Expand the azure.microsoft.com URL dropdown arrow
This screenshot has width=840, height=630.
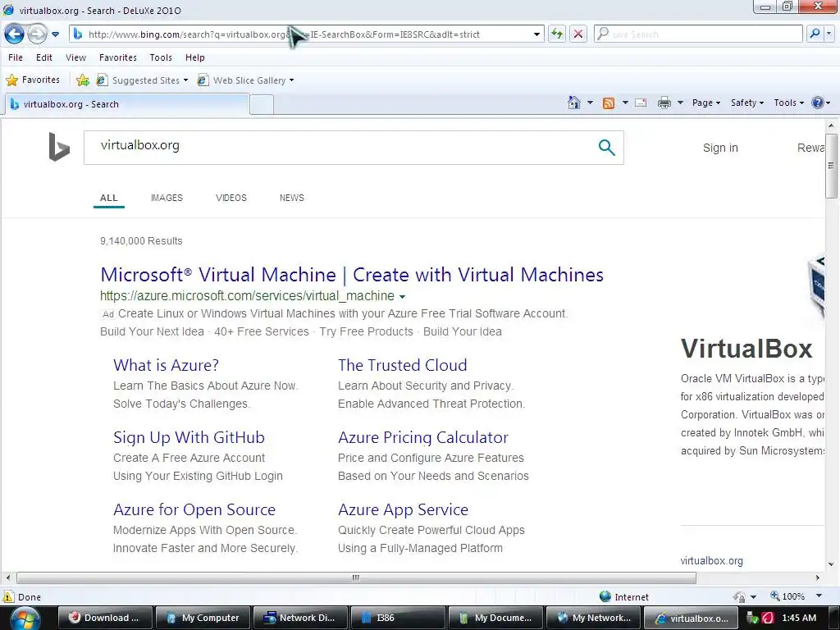click(x=402, y=297)
